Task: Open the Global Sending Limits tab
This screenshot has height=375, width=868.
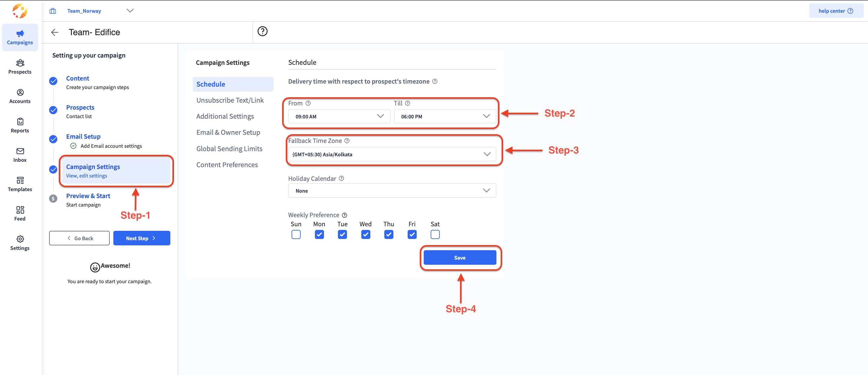Action: pyautogui.click(x=229, y=149)
